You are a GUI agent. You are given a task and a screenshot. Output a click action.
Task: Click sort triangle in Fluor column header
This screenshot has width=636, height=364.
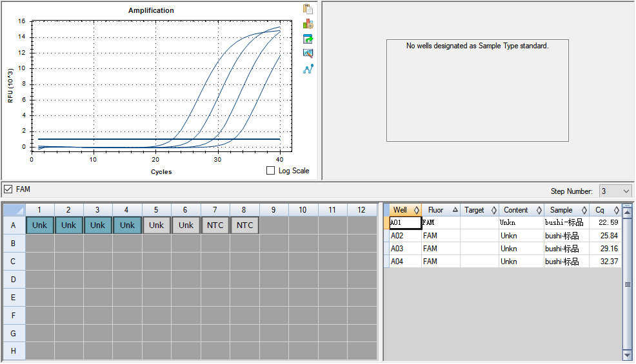[x=455, y=209]
